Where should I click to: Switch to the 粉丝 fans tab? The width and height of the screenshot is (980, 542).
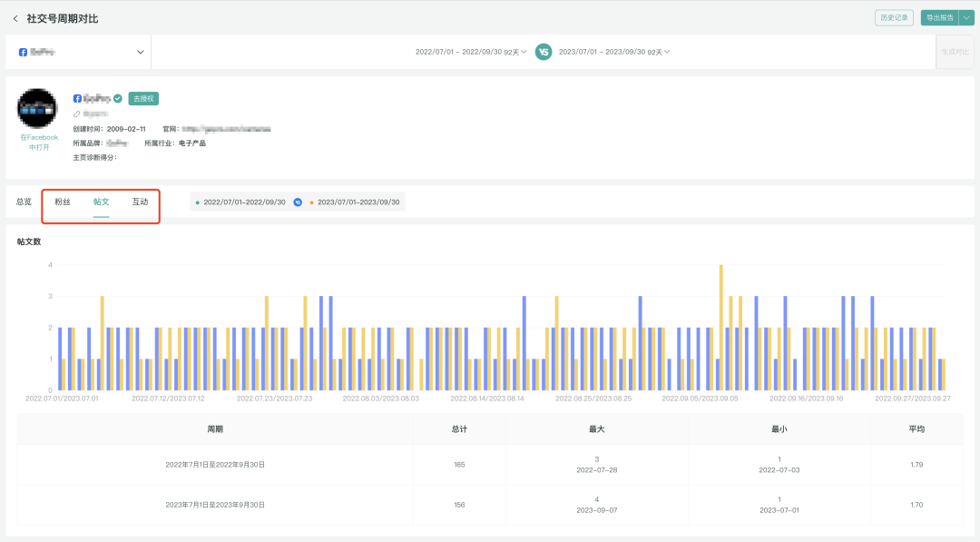pos(63,202)
